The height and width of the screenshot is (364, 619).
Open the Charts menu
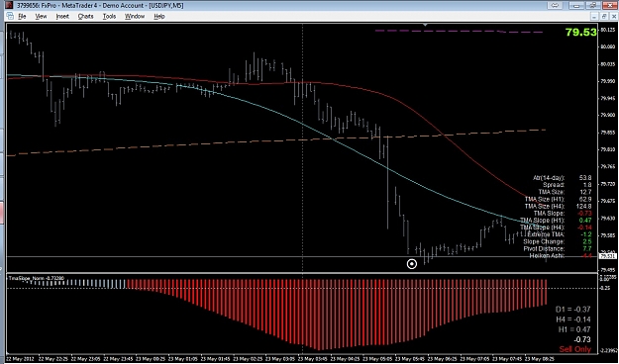85,16
